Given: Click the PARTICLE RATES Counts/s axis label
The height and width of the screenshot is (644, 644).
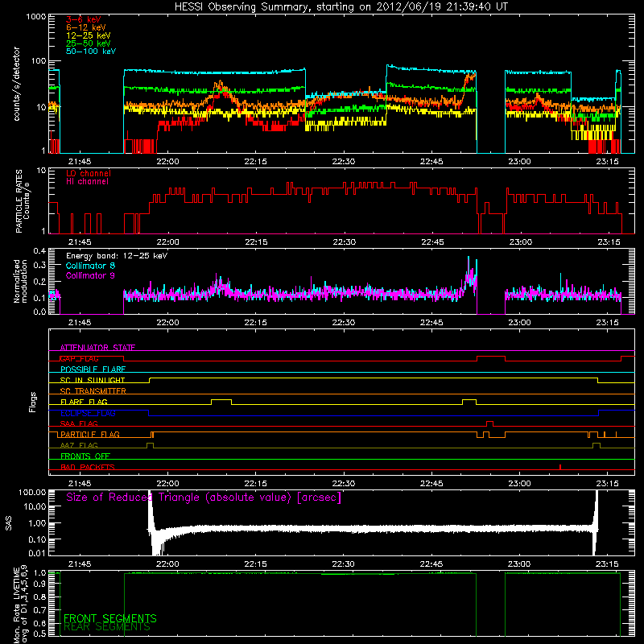Looking at the screenshot, I should click(x=23, y=201).
